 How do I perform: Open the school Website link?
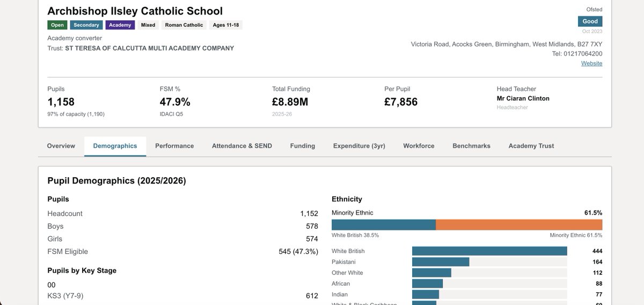(x=591, y=63)
